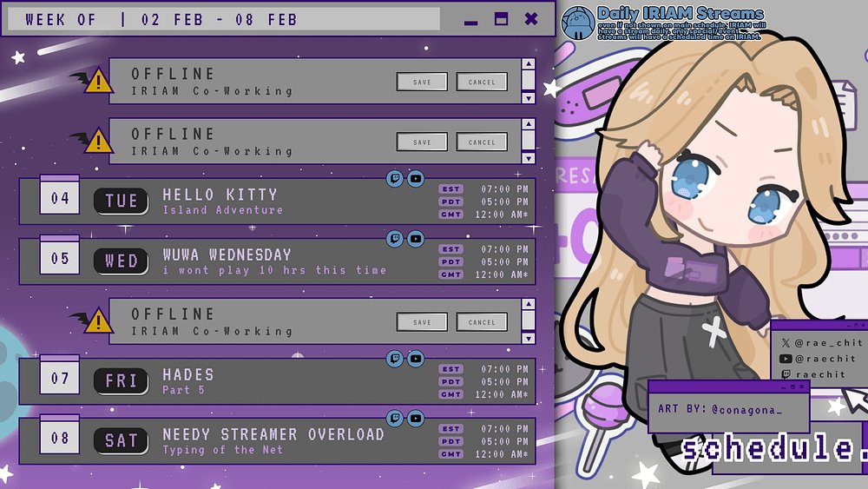Click the EST timezone badge on Hades row
The height and width of the screenshot is (489, 868).
tap(450, 369)
